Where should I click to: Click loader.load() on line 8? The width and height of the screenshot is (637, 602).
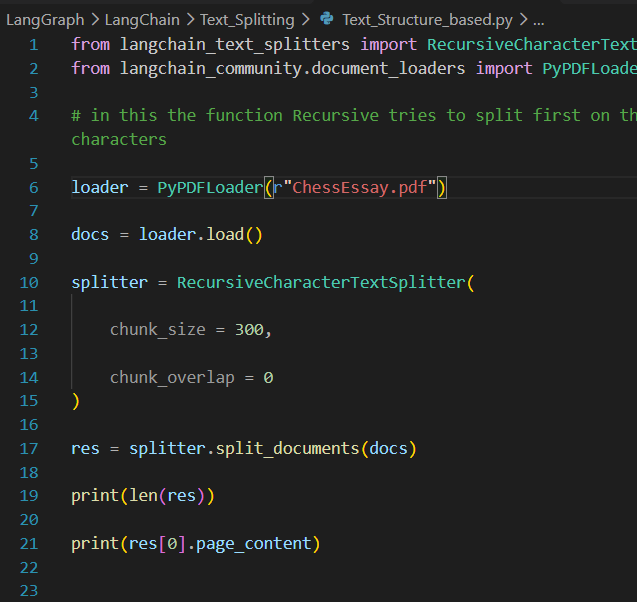(201, 235)
